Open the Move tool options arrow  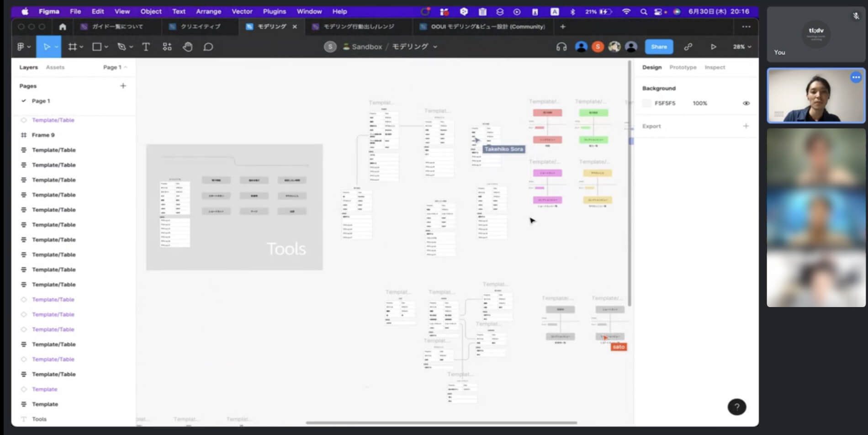[56, 47]
